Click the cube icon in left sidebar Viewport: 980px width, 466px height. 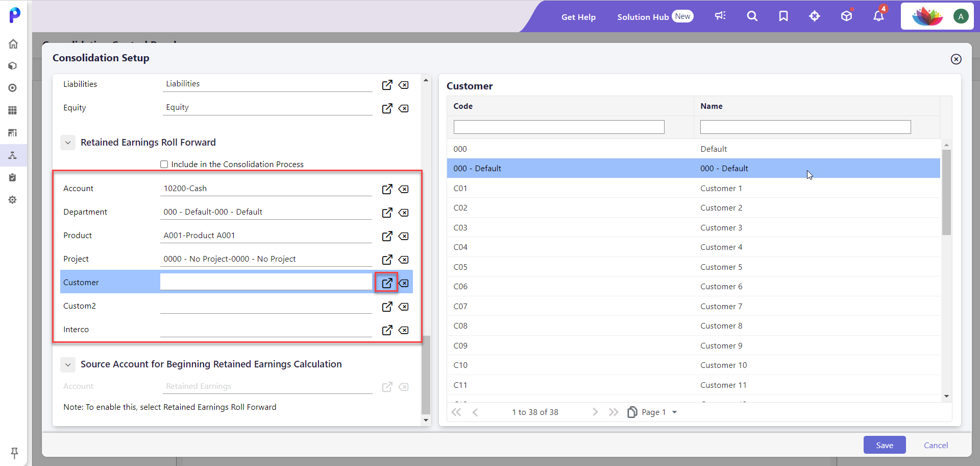[x=13, y=66]
